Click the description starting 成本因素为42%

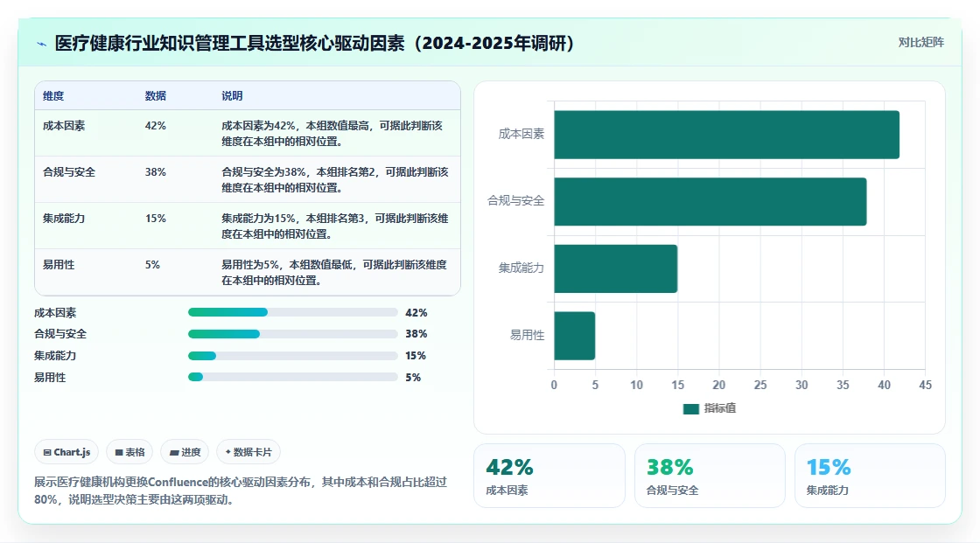(332, 134)
